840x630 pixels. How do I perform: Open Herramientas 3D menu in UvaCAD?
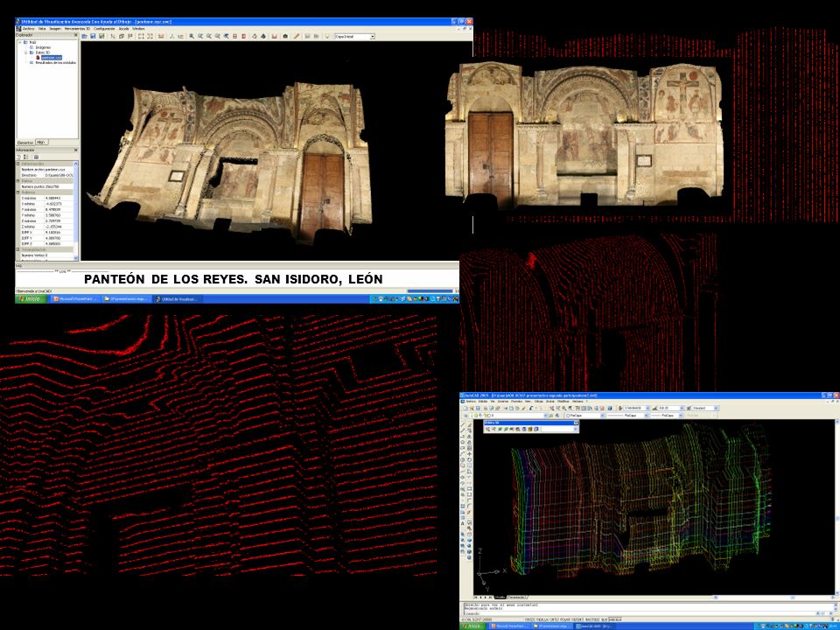pos(77,28)
